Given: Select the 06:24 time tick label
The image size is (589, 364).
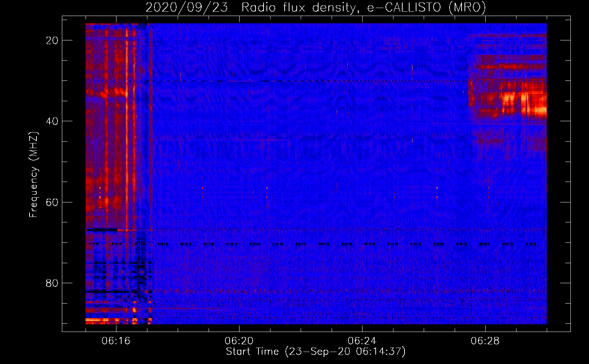Looking at the screenshot, I should click(x=362, y=341).
